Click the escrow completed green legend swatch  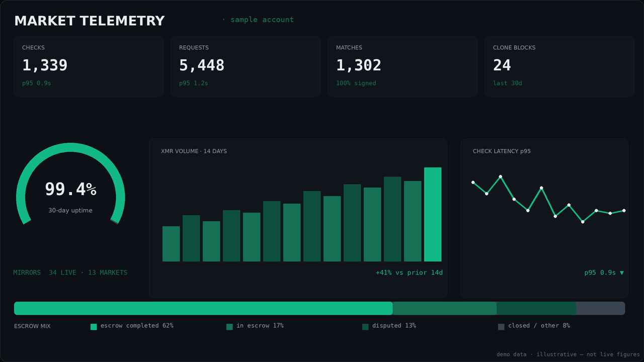(x=94, y=327)
